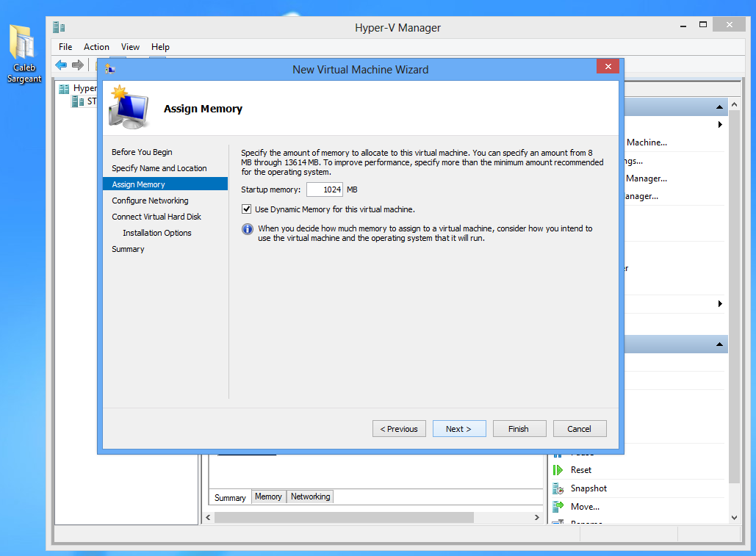This screenshot has height=556, width=756.
Task: Click the wizard title bar small icon
Action: 110,69
